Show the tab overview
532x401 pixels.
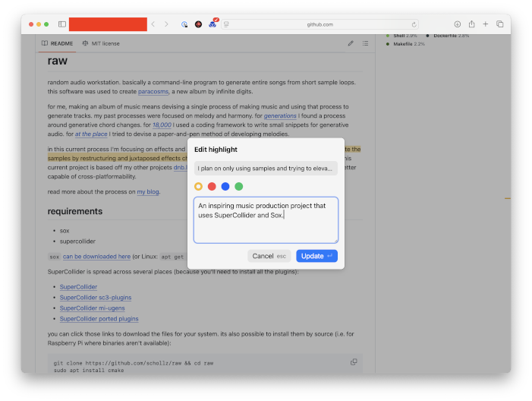[x=500, y=24]
